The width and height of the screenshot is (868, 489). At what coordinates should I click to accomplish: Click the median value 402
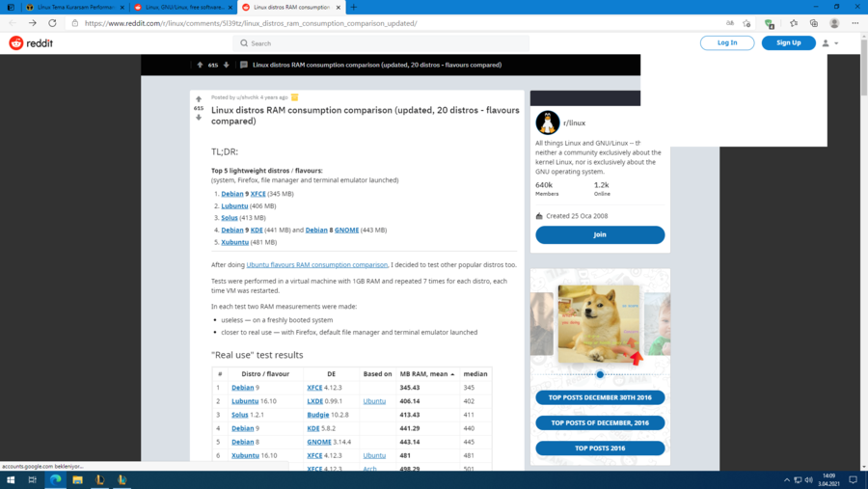click(469, 401)
